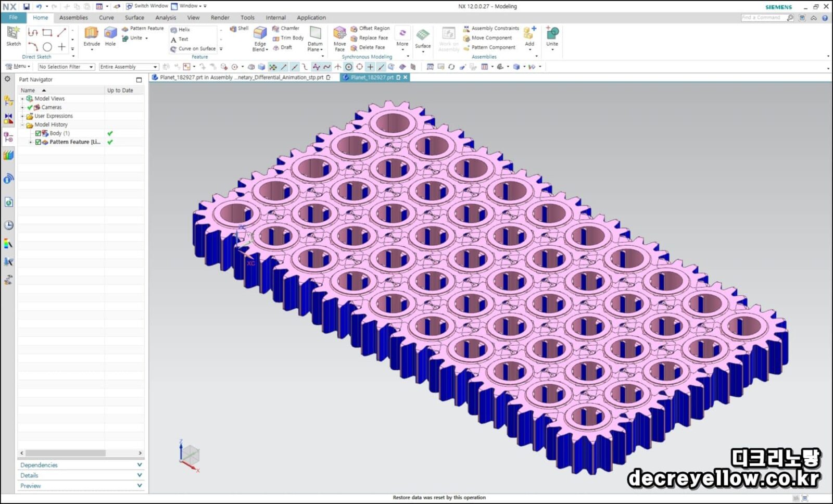
Task: Open the Render ribbon tab
Action: click(220, 18)
